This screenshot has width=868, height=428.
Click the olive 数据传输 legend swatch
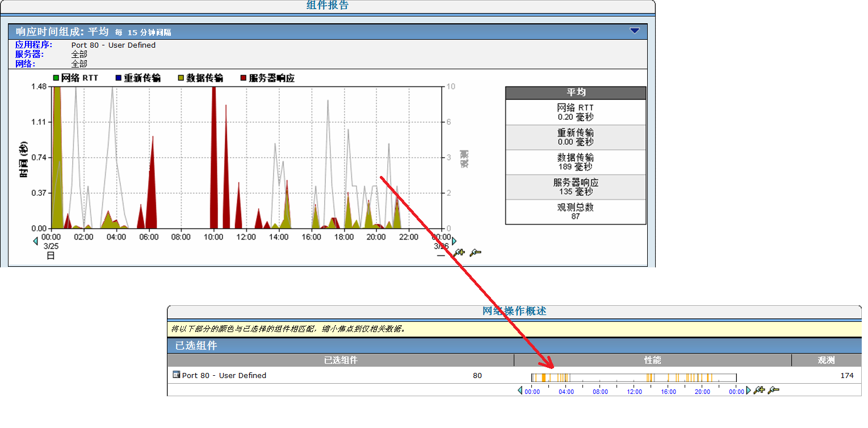pyautogui.click(x=181, y=78)
